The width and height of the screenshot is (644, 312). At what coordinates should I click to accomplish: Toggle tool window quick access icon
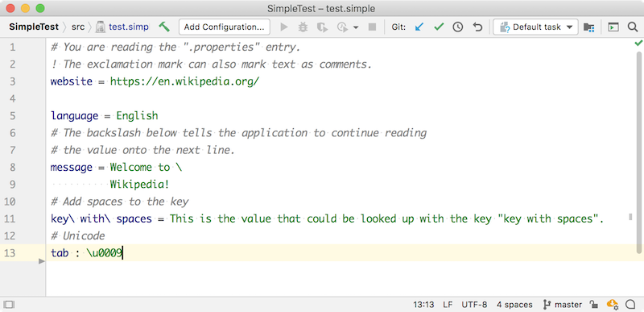[9, 305]
